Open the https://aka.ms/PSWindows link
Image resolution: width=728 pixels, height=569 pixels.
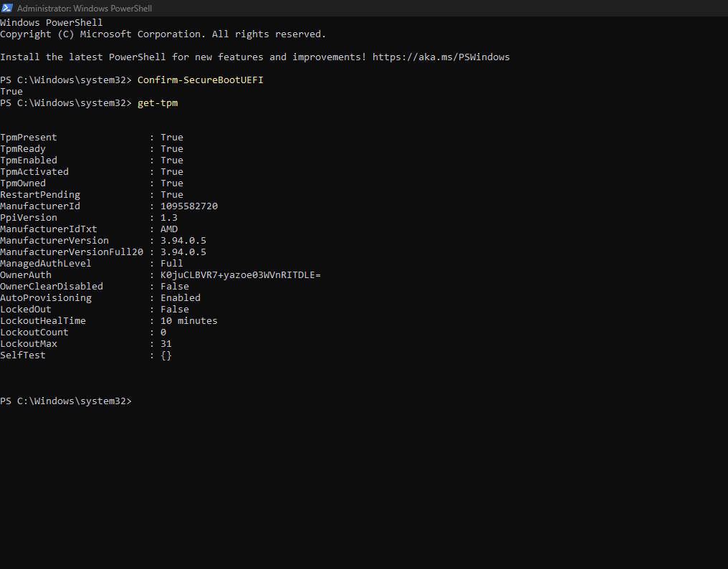441,57
